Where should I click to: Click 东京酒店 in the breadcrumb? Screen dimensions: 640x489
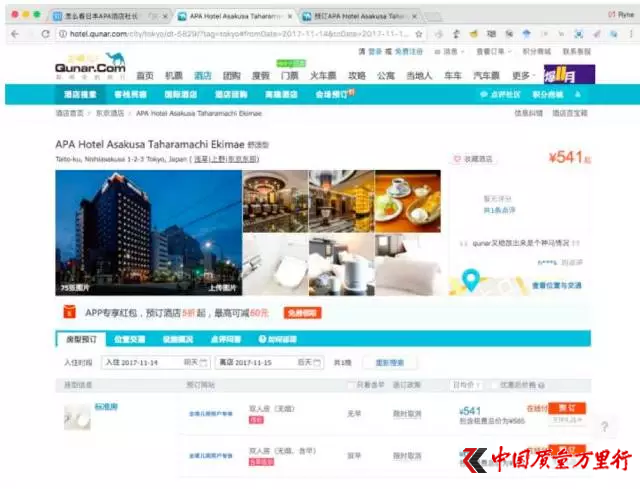110,113
